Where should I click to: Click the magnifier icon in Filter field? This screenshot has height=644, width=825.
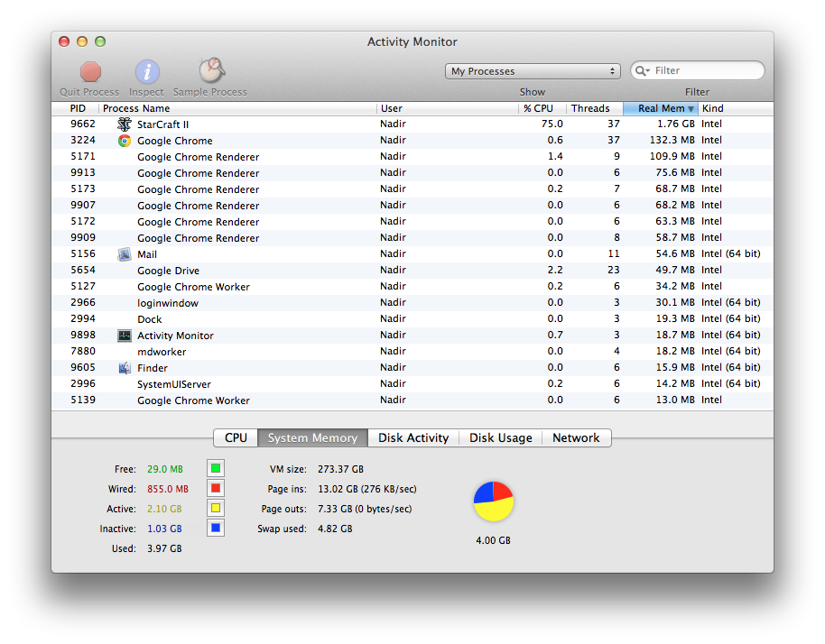(642, 70)
